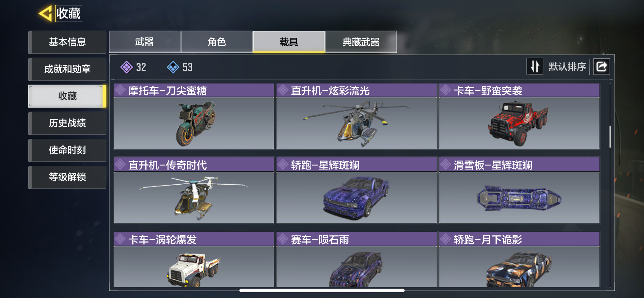This screenshot has width=644, height=298.
Task: Click the purple epic rarity icon showing 32
Action: pos(126,67)
